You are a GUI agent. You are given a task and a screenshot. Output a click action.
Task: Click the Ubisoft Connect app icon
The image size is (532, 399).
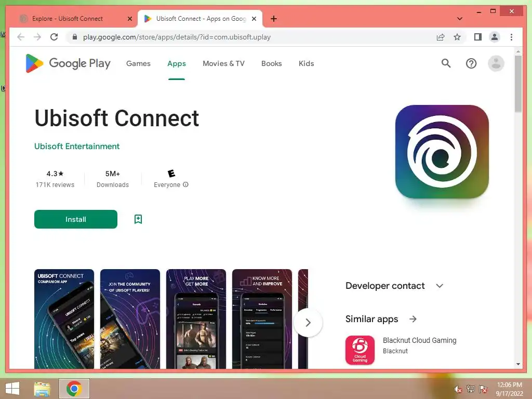click(442, 152)
